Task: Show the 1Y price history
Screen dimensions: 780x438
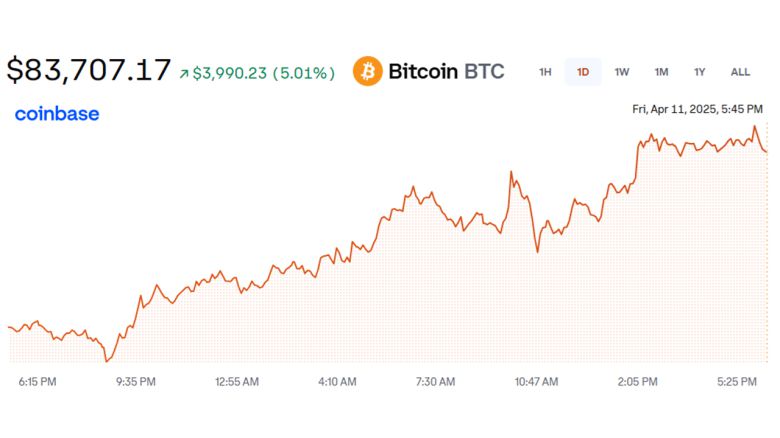Action: 700,72
